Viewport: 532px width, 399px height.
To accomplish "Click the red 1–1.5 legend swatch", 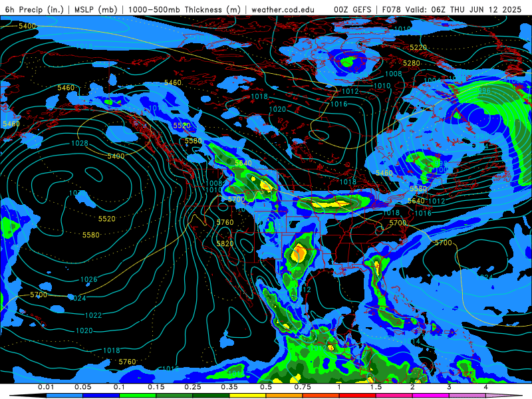I will click(358, 396).
